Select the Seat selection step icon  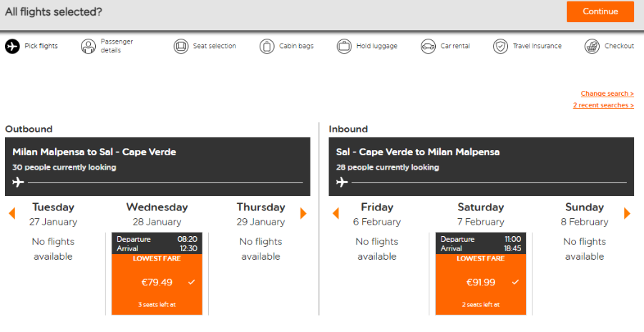(181, 46)
